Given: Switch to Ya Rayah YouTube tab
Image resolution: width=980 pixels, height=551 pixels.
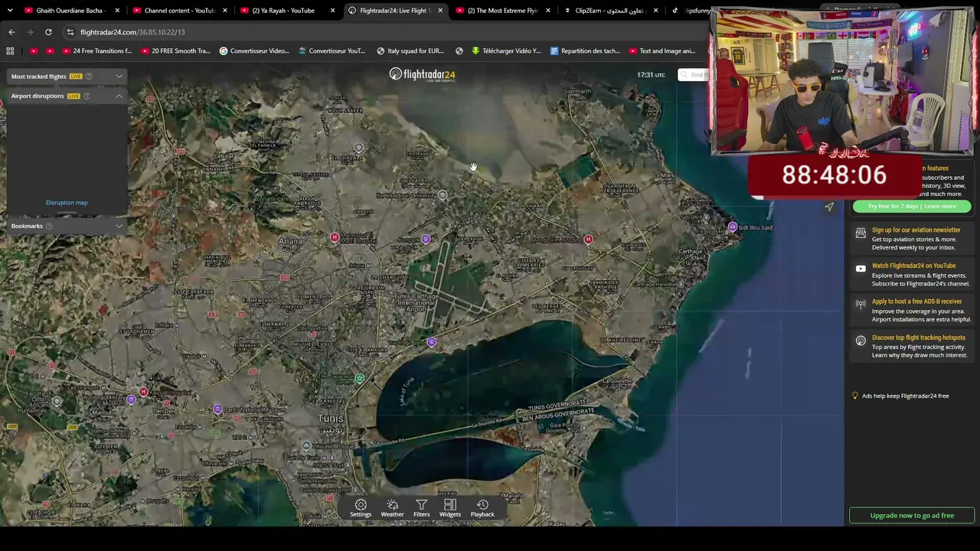Looking at the screenshot, I should click(283, 11).
